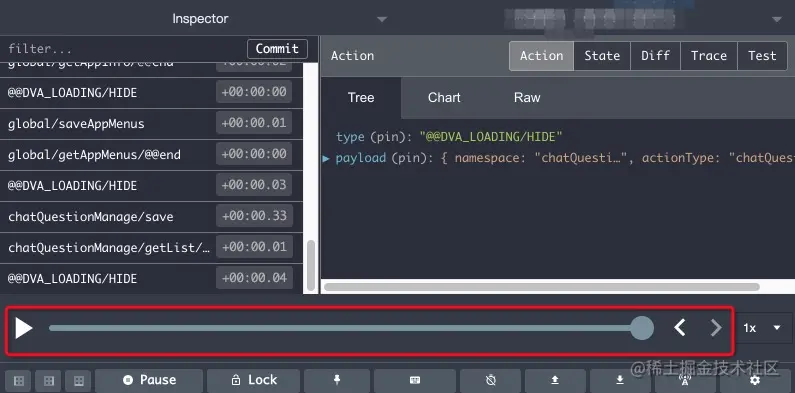
Task: Click the play button on the timeline
Action: [x=23, y=328]
